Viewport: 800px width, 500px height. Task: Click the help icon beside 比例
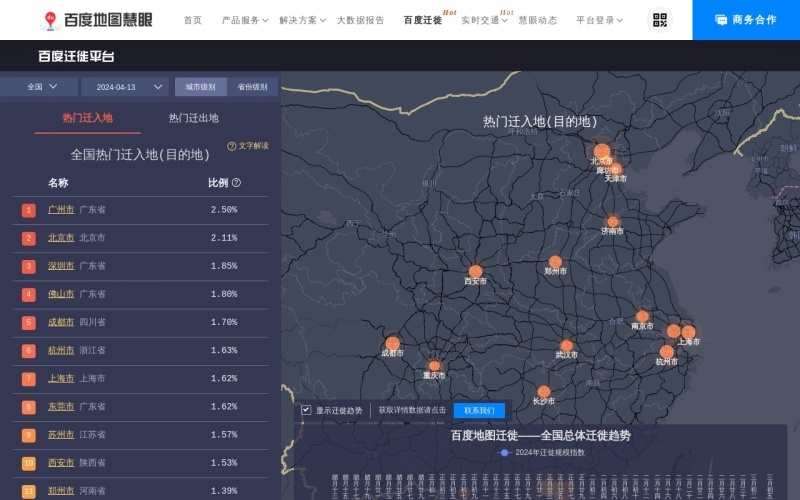coord(236,183)
